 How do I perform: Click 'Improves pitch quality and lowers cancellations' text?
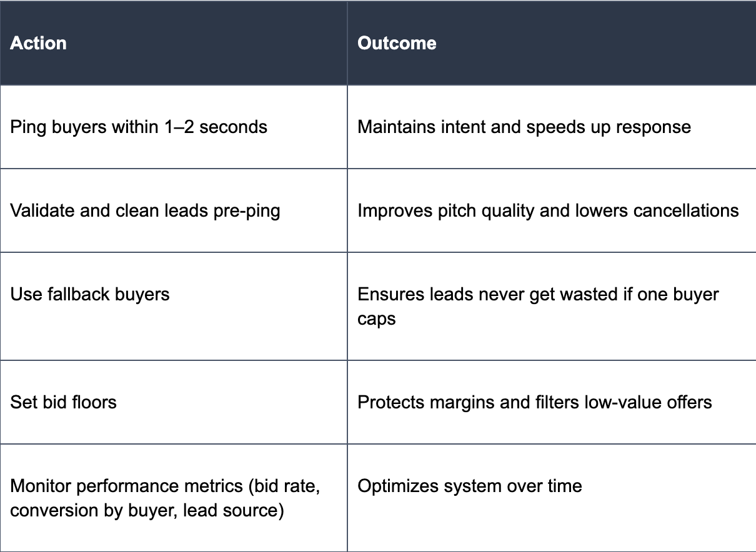click(x=548, y=210)
